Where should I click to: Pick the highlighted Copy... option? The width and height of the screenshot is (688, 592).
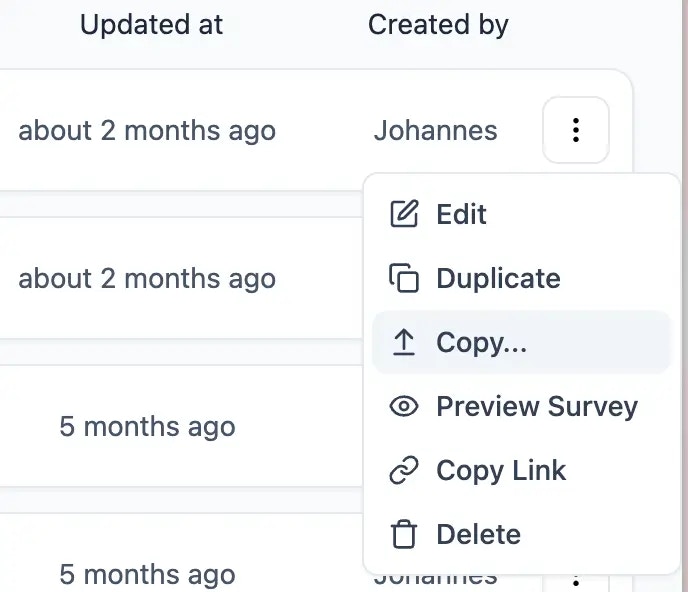click(522, 342)
